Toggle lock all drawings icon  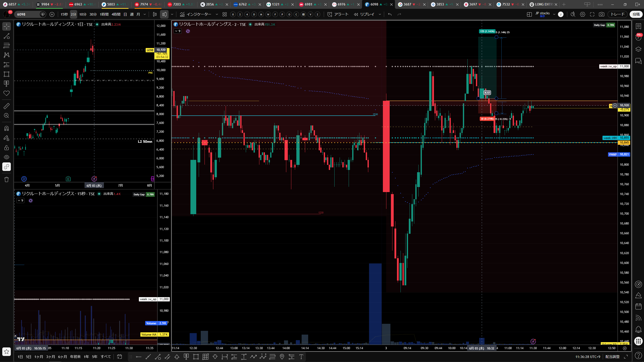tap(7, 148)
